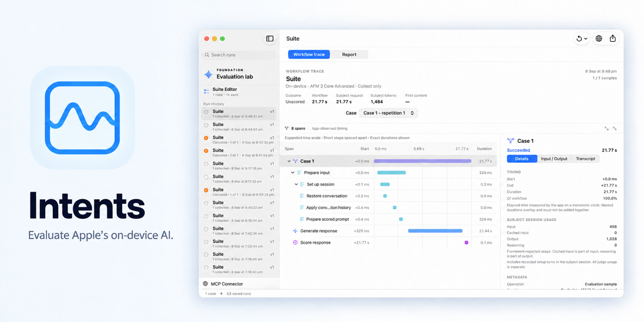Click the globe icon in the title bar
Image resolution: width=644 pixels, height=322 pixels.
coord(599,39)
